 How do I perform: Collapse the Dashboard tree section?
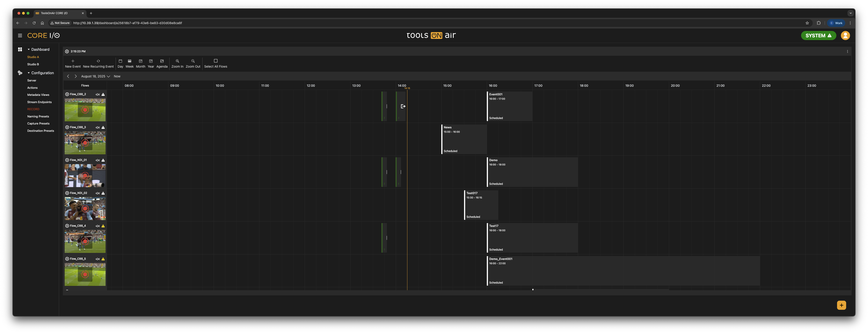click(29, 50)
